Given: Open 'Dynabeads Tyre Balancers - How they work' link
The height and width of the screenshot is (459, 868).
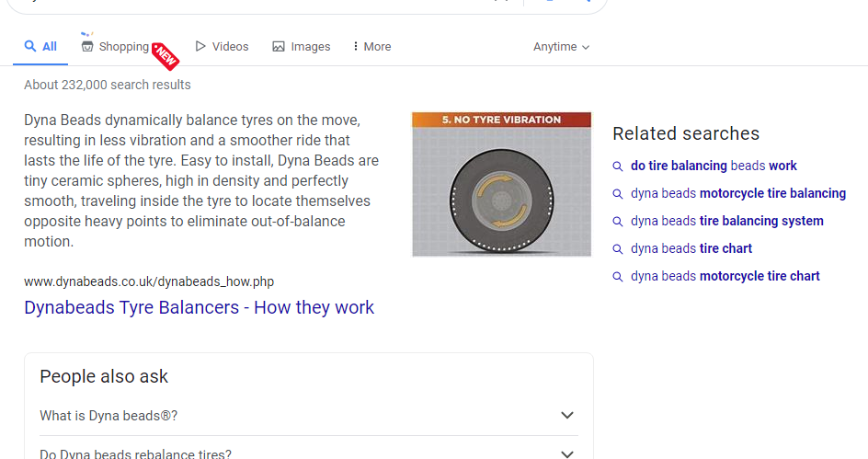Looking at the screenshot, I should (x=199, y=307).
